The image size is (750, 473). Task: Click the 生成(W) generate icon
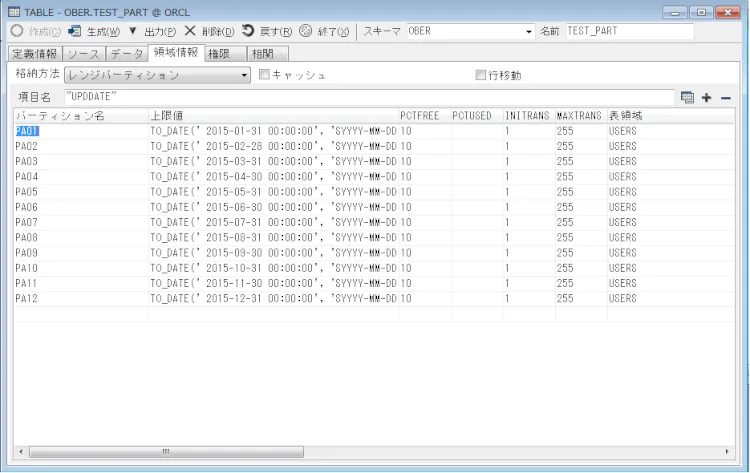pyautogui.click(x=75, y=31)
